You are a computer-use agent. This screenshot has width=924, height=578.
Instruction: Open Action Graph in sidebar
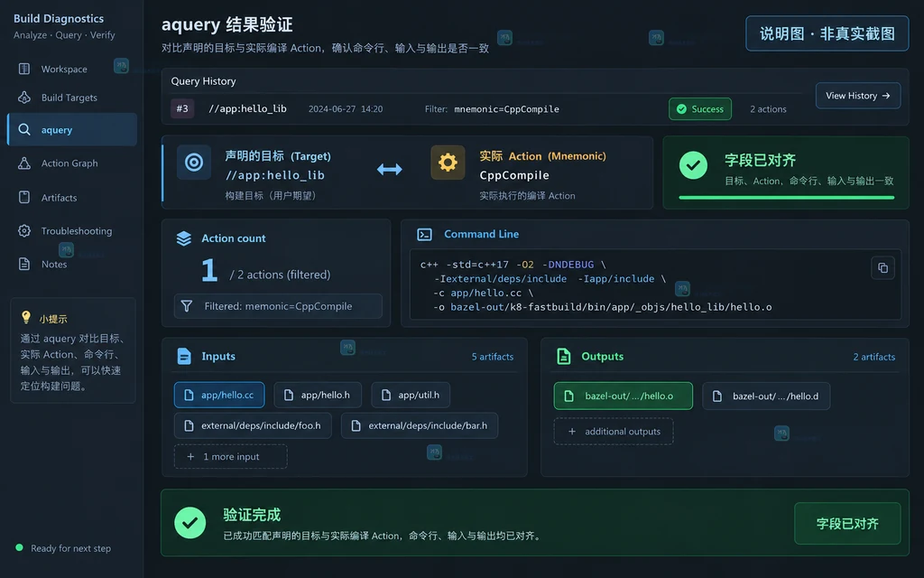tap(72, 163)
